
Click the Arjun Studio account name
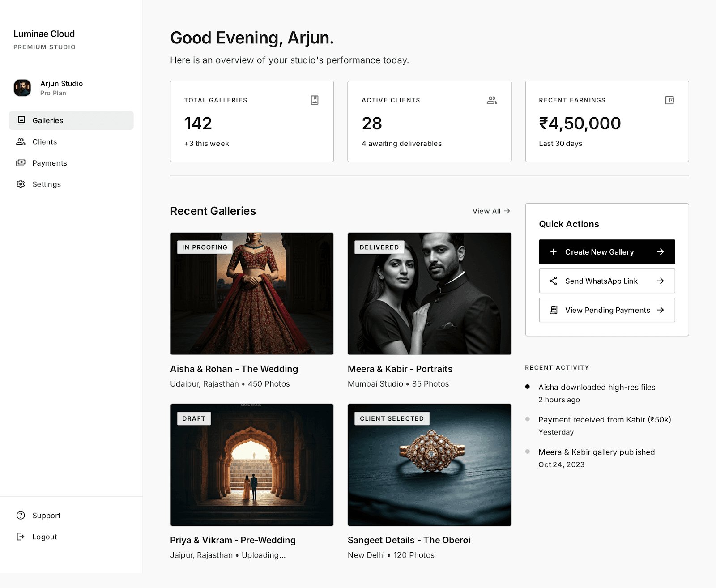(61, 84)
